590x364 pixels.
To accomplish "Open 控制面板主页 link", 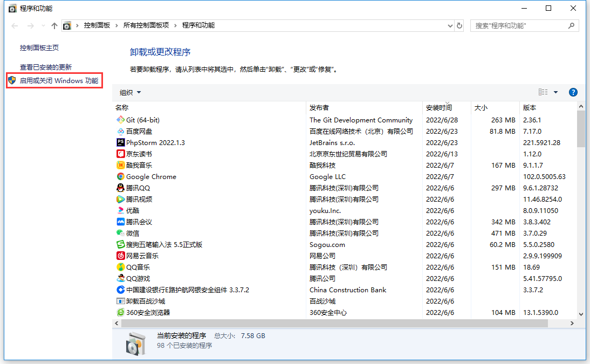I will (x=39, y=48).
